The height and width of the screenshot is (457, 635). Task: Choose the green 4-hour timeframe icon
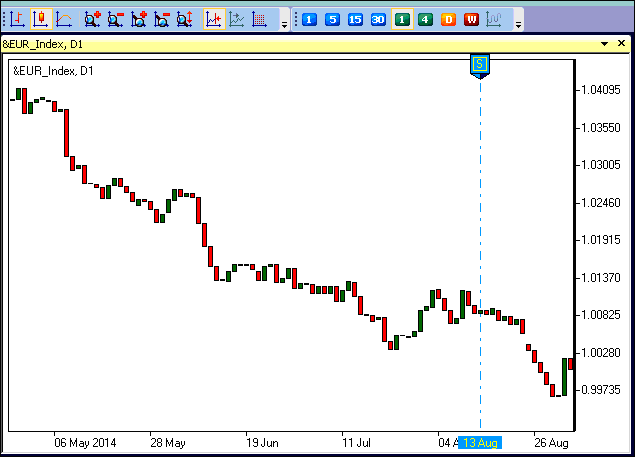[x=425, y=19]
